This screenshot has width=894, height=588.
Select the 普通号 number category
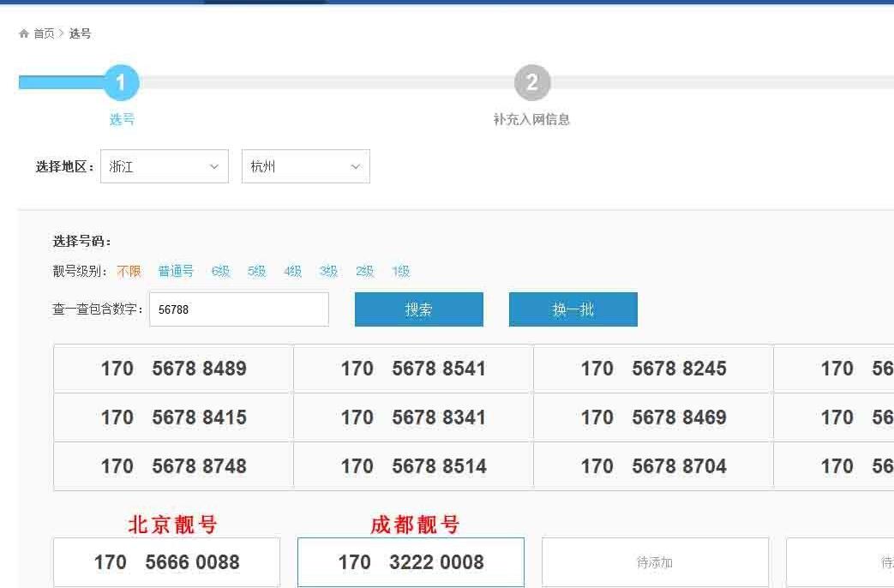coord(175,271)
